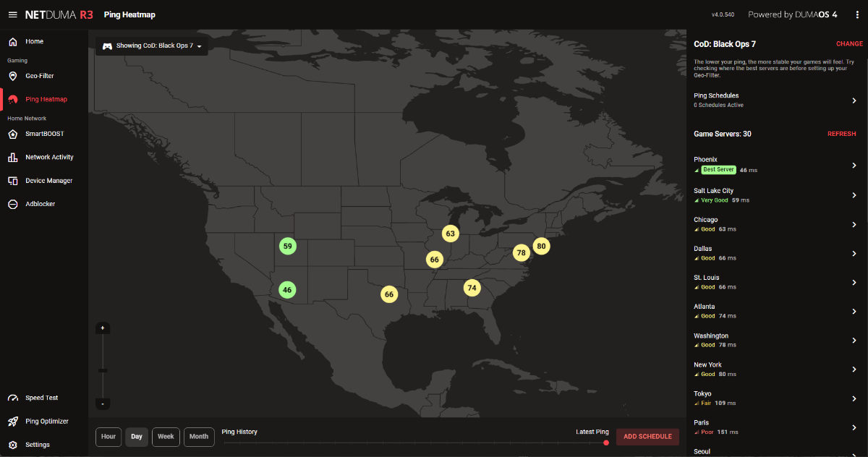Screen dimensions: 868x457
Task: Click the Speed Test gauge icon
Action: (12, 398)
